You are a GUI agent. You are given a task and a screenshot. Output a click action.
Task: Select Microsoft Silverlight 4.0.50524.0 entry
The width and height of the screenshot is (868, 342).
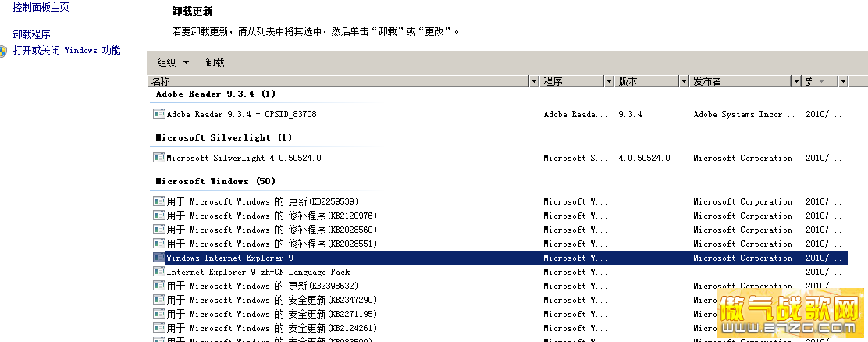coord(500,158)
